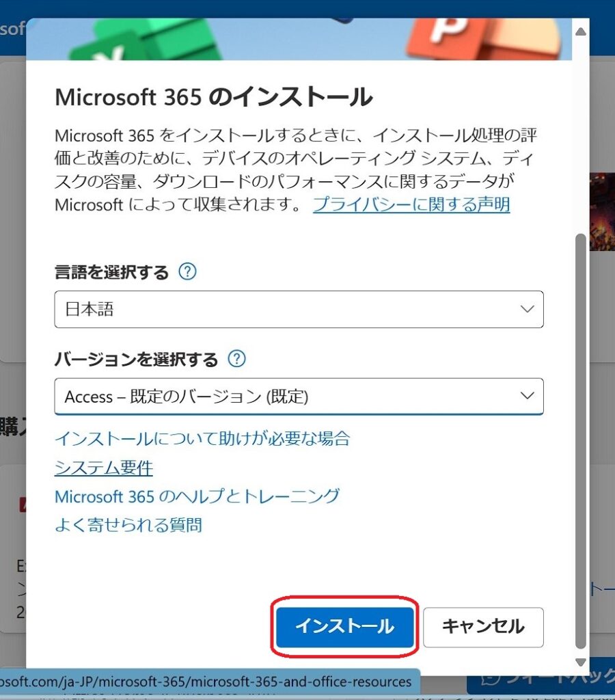Click the フィードバック button behind dialog

click(541, 679)
